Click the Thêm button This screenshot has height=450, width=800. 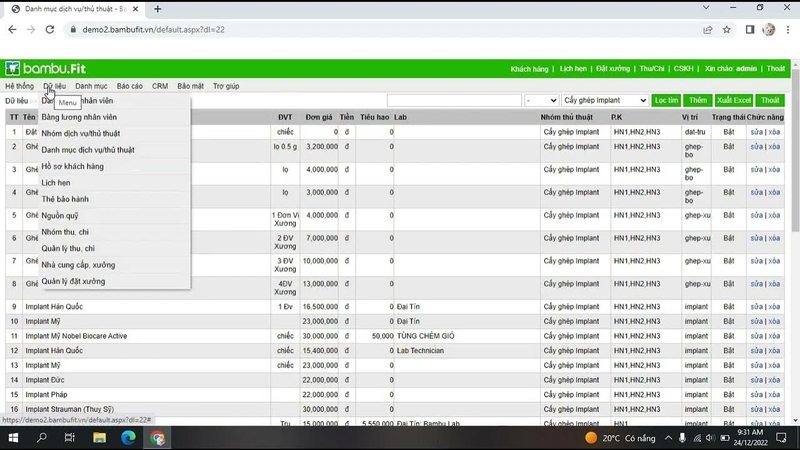[x=698, y=101]
